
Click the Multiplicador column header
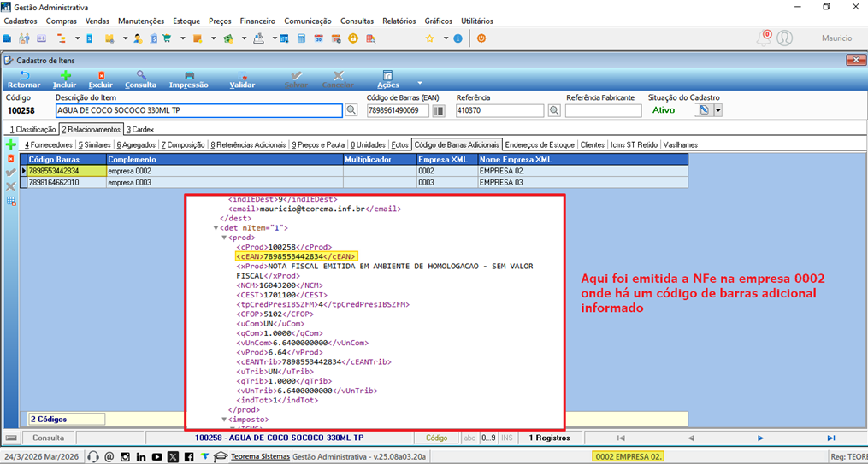pyautogui.click(x=380, y=159)
